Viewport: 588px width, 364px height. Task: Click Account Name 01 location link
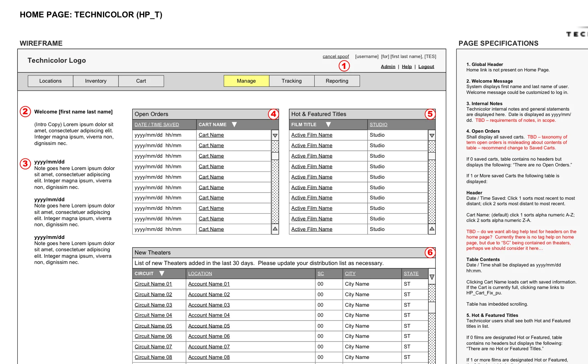point(209,284)
